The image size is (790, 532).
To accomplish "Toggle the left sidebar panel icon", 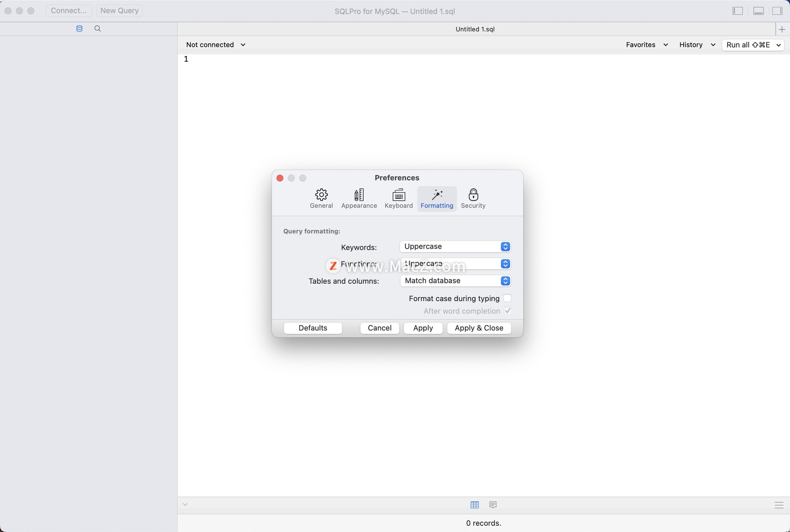I will 738,11.
